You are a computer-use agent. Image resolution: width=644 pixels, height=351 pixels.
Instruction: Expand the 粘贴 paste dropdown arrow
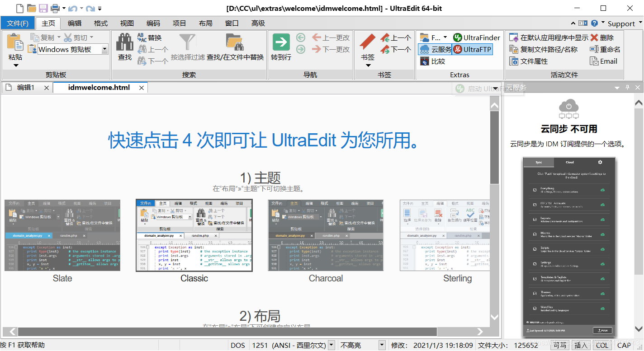(16, 66)
